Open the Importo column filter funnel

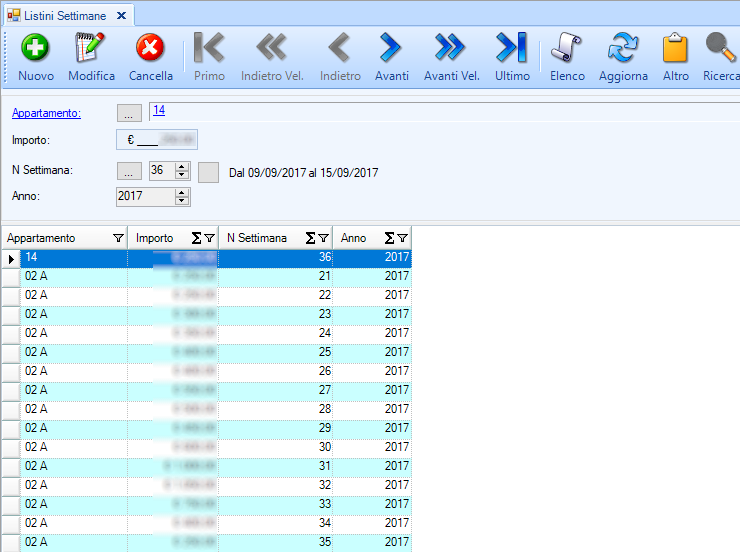coord(209,239)
